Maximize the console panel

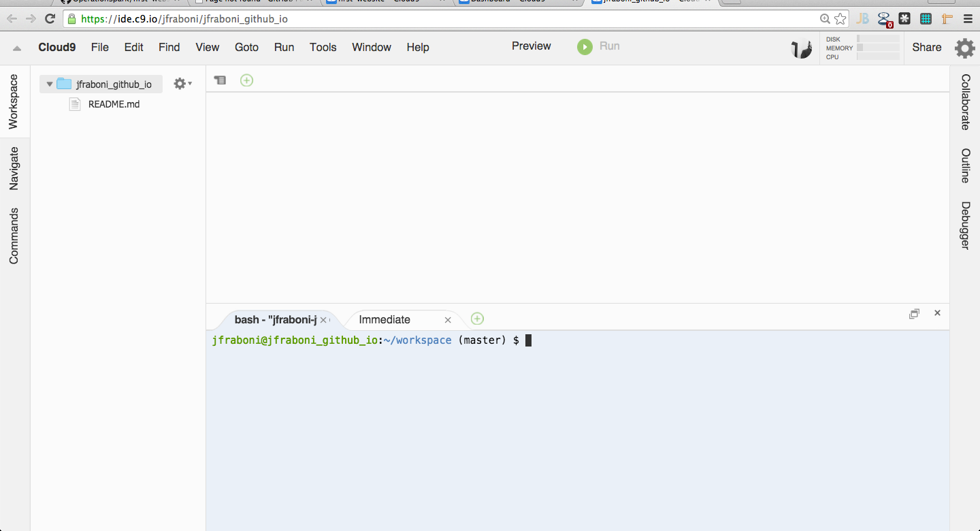coord(914,314)
